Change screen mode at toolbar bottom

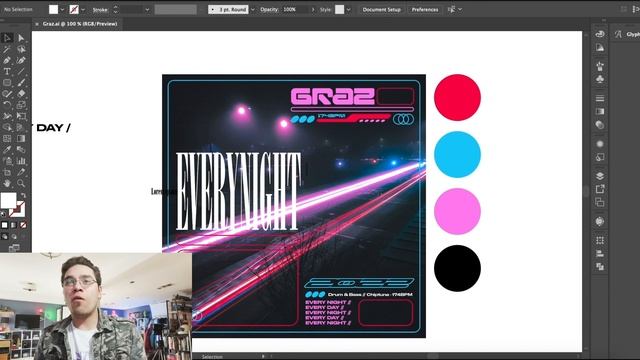[14, 247]
